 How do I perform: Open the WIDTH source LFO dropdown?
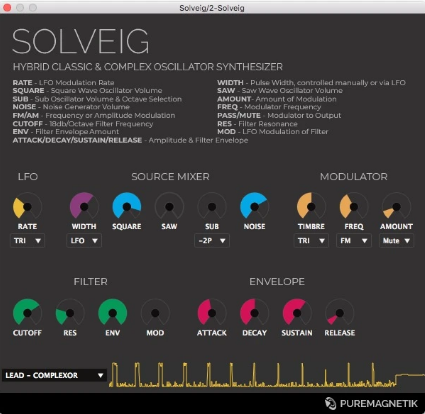84,241
